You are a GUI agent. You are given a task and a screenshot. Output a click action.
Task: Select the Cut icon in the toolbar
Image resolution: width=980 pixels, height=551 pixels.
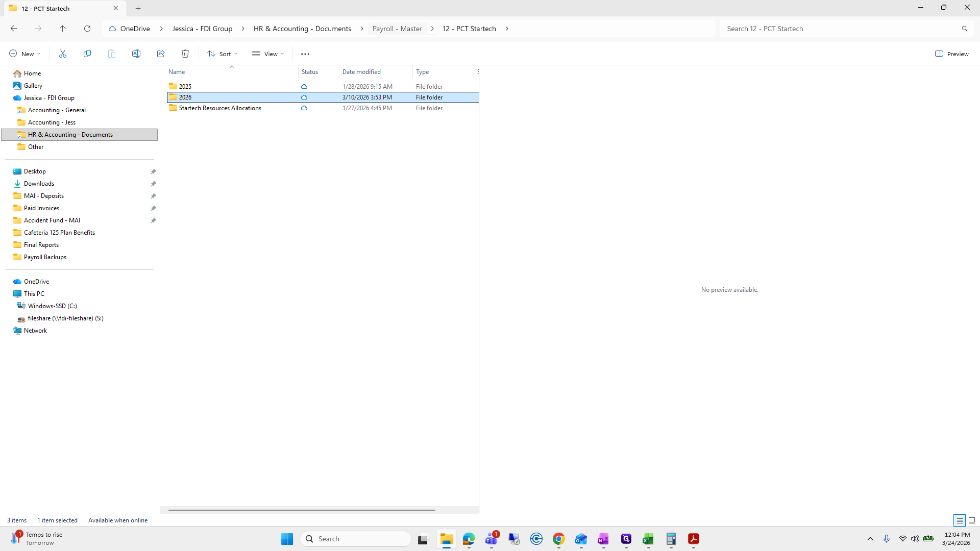[x=63, y=54]
